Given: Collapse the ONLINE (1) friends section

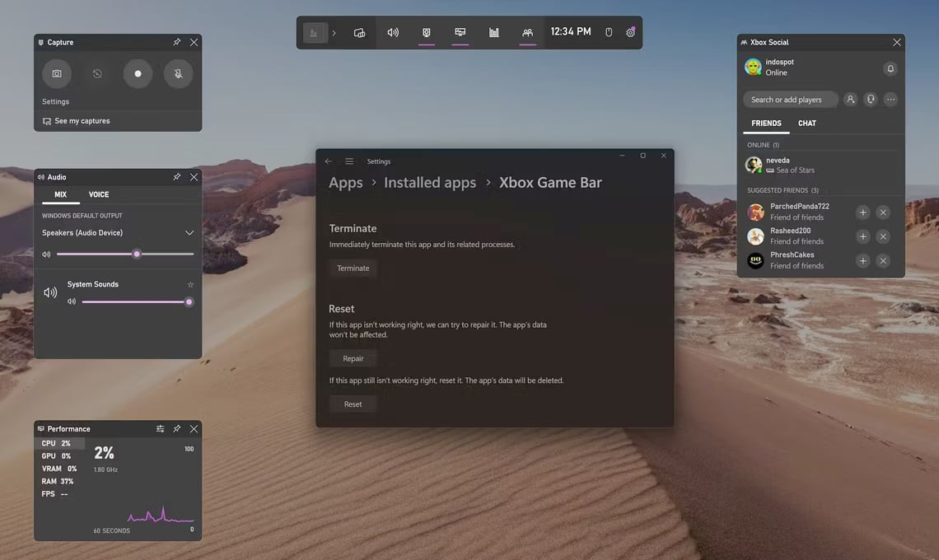Looking at the screenshot, I should [x=763, y=145].
